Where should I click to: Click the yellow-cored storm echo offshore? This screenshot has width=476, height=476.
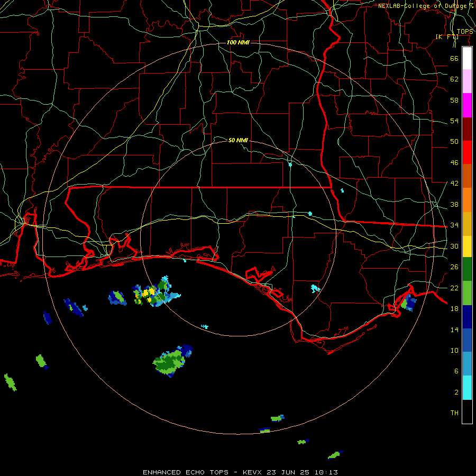(155, 291)
